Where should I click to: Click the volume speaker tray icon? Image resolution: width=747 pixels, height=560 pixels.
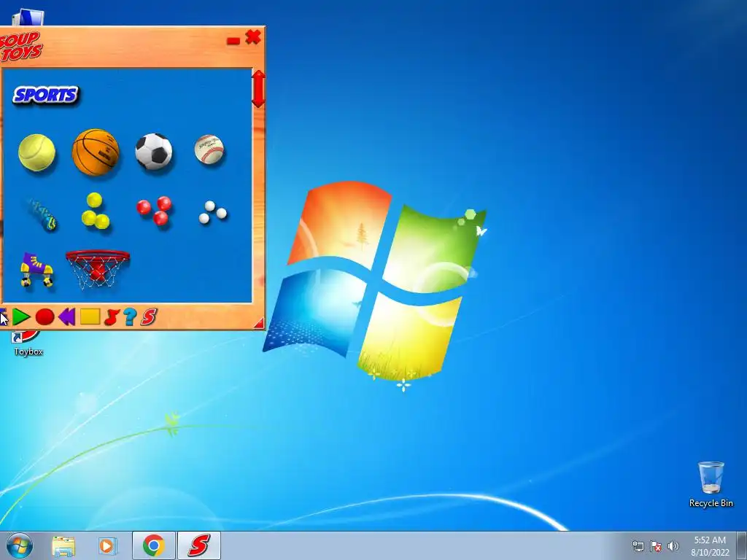tap(673, 546)
